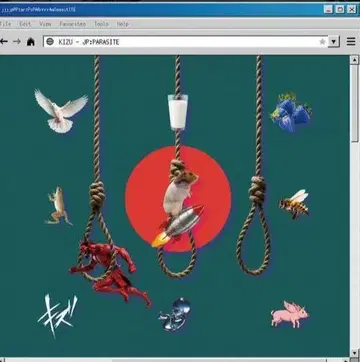The height and width of the screenshot is (362, 360).
Task: Open the Favorites menu
Action: coord(73,24)
